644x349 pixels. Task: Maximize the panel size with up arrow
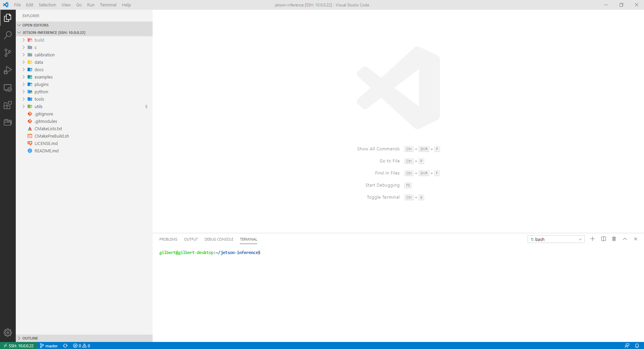tap(625, 239)
